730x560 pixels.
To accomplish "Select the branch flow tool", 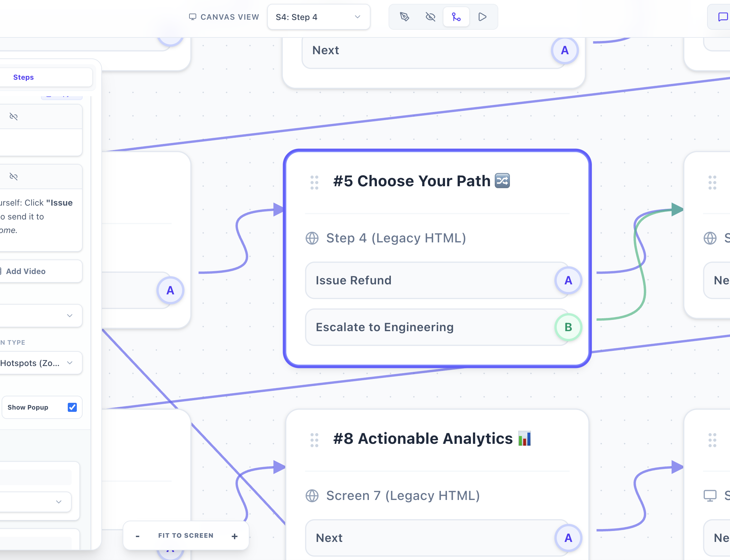I will tap(456, 17).
